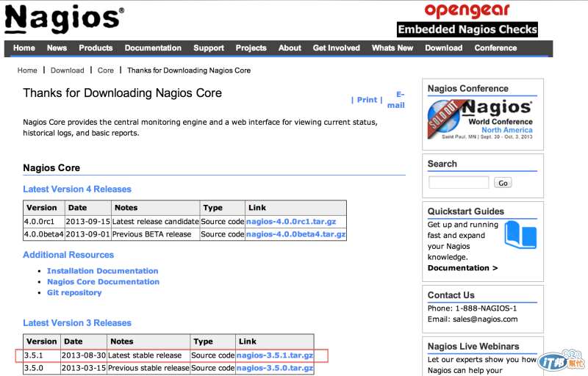Image resolution: width=588 pixels, height=376 pixels.
Task: Go to Core in the breadcrumb
Action: [105, 70]
